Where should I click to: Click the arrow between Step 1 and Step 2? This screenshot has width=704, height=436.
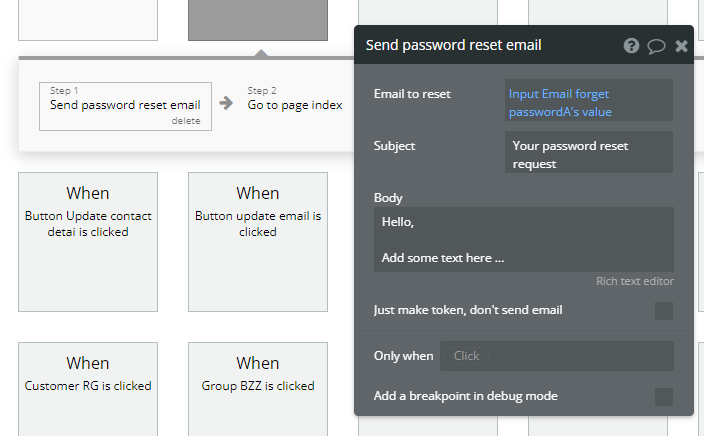point(226,103)
